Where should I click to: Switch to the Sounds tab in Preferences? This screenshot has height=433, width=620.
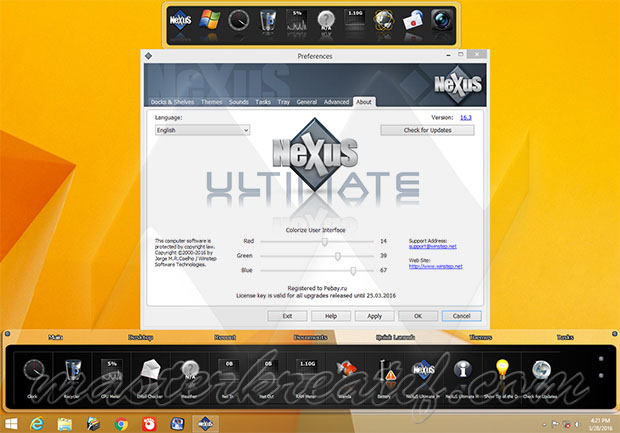(x=238, y=102)
